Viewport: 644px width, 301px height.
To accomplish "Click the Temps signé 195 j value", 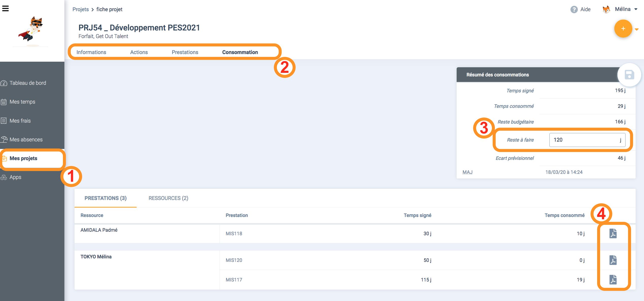I will (x=620, y=91).
